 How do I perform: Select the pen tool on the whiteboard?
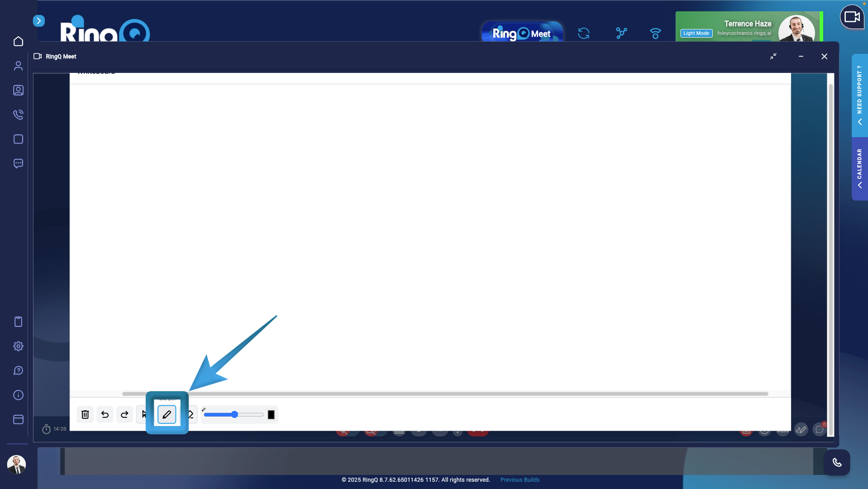point(167,414)
